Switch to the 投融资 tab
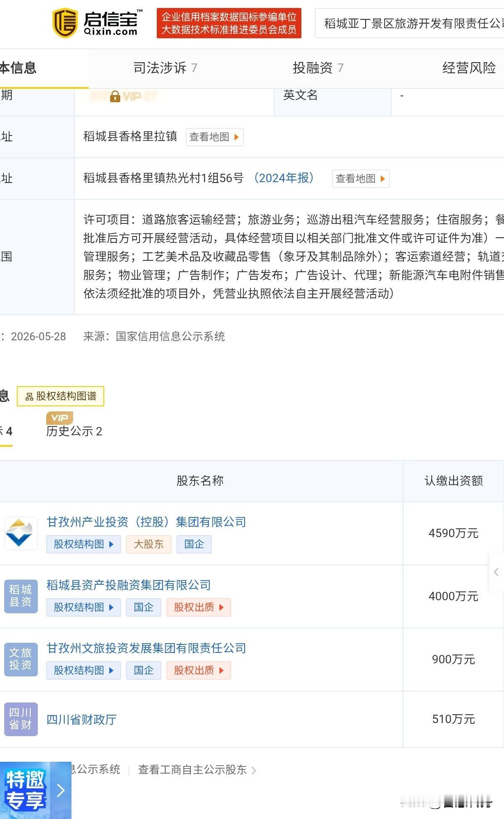Viewport: 504px width, 819px height. coord(318,68)
